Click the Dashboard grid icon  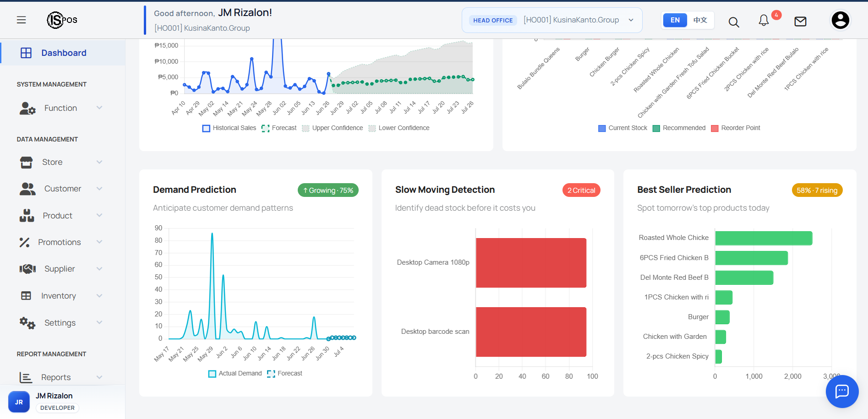pos(26,53)
